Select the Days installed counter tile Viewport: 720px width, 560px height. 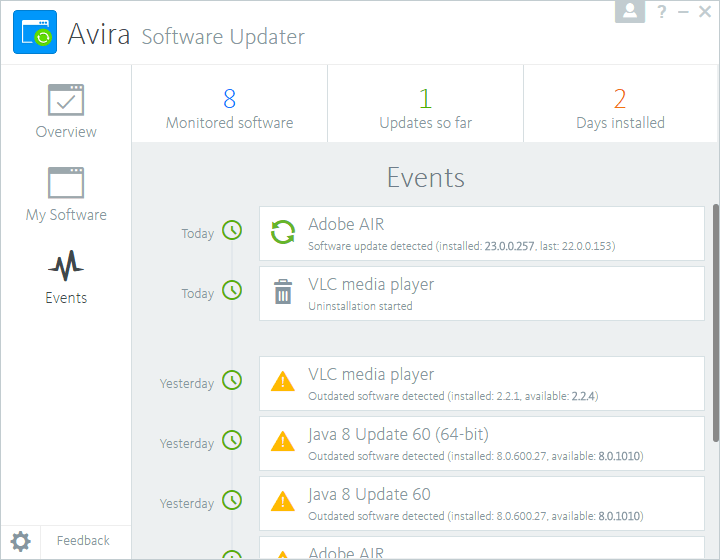coord(620,104)
